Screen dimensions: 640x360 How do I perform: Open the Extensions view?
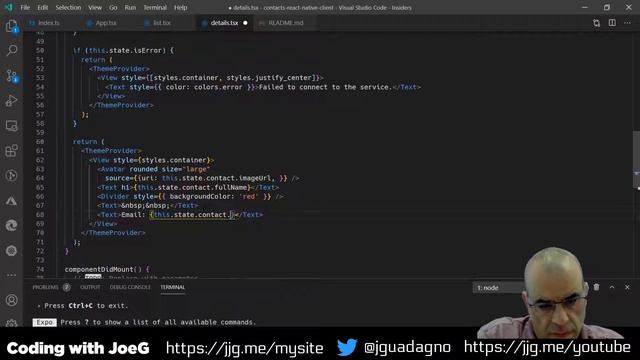pyautogui.click(x=11, y=151)
